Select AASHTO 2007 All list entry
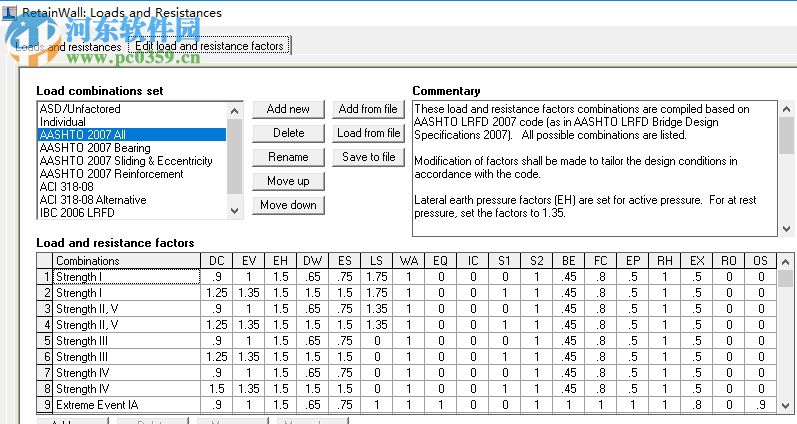This screenshot has height=424, width=797. pyautogui.click(x=132, y=135)
